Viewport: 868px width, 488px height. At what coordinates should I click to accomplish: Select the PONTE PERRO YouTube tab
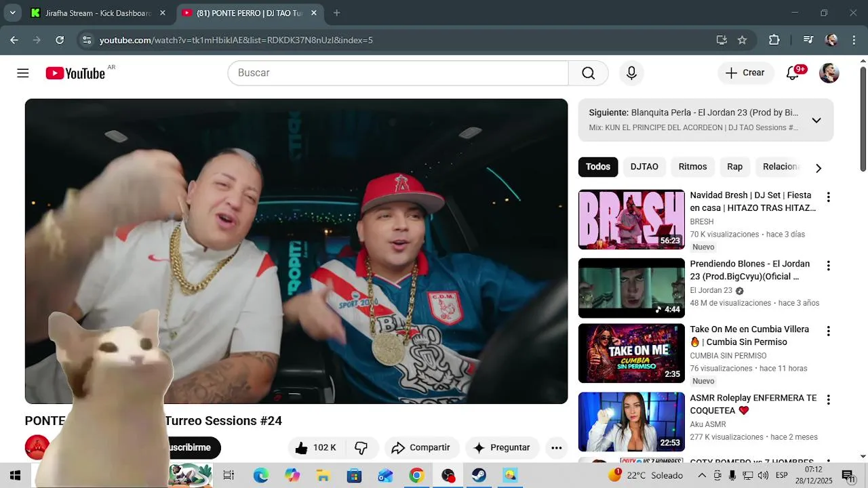[x=249, y=13]
